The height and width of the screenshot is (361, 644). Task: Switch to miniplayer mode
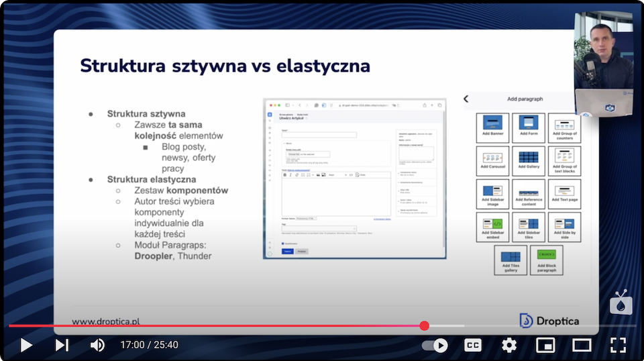pos(545,345)
